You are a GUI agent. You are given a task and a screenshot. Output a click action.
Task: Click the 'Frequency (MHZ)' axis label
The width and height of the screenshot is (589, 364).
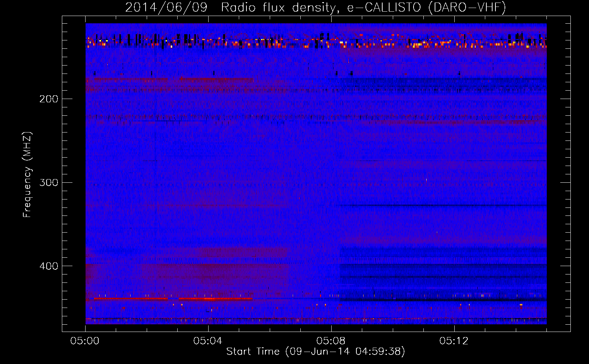tap(27, 174)
